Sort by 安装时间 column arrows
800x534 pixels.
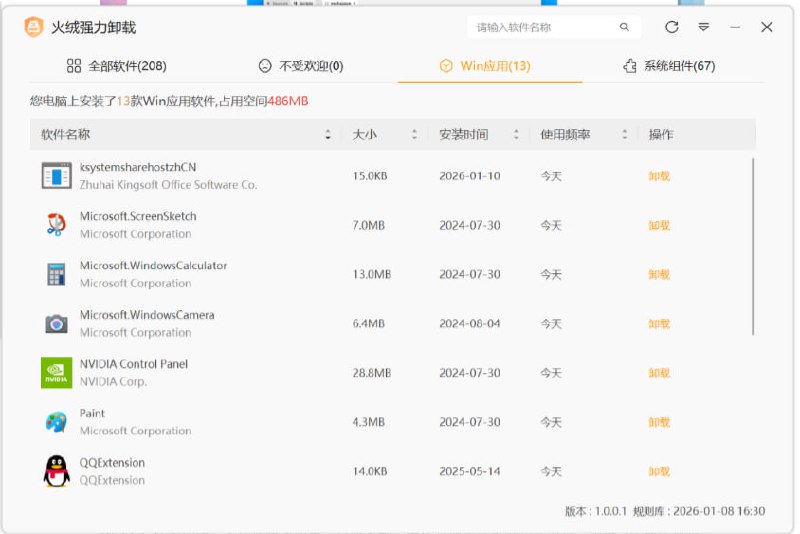click(516, 134)
